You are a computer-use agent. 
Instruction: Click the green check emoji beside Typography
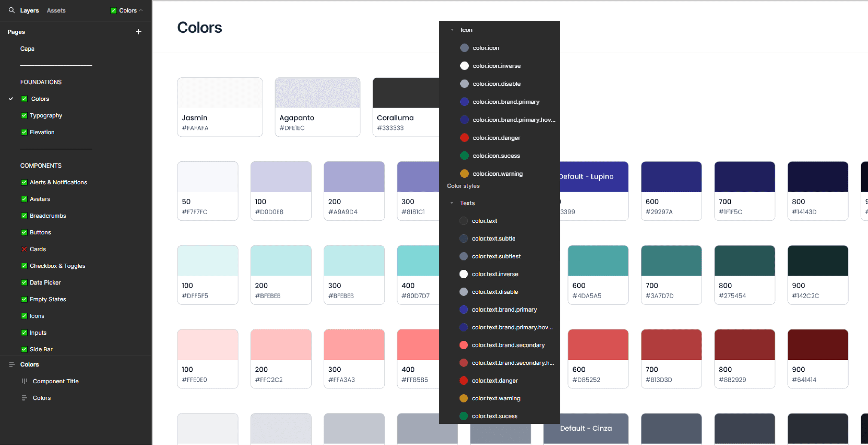[x=24, y=116]
